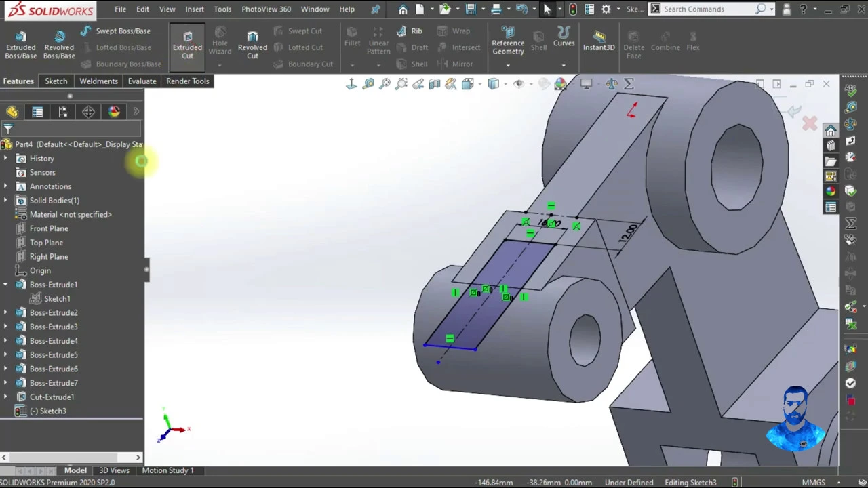Open the FeatureManager design tree tab
The width and height of the screenshot is (868, 488).
point(12,112)
